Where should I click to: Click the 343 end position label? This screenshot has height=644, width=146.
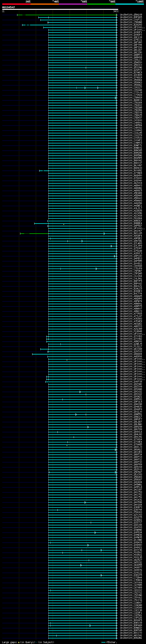pos(115,11)
